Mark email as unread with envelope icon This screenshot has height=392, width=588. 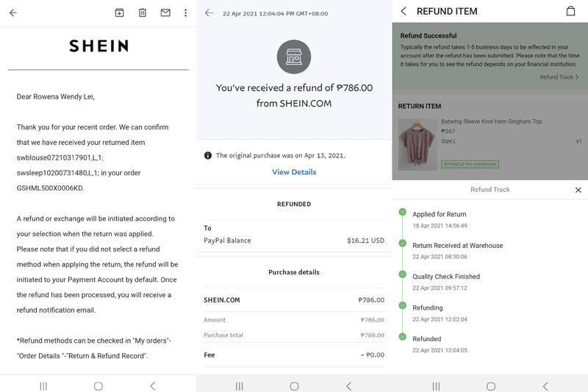[x=165, y=13]
